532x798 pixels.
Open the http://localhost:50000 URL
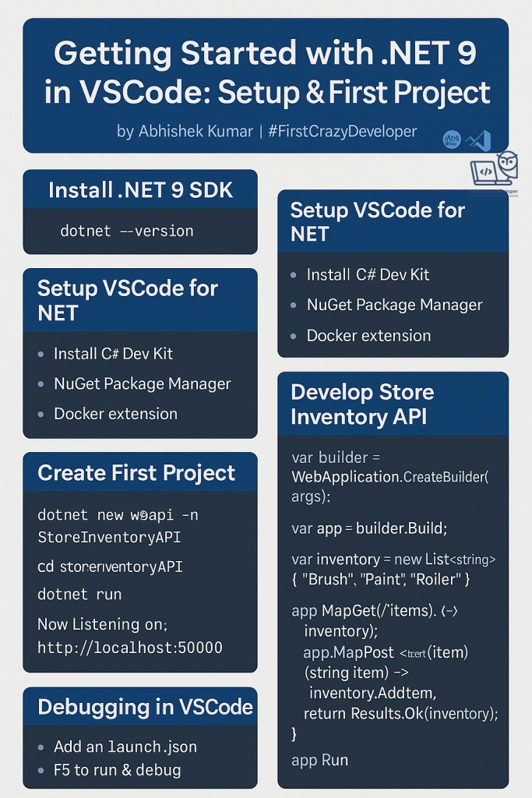[129, 648]
